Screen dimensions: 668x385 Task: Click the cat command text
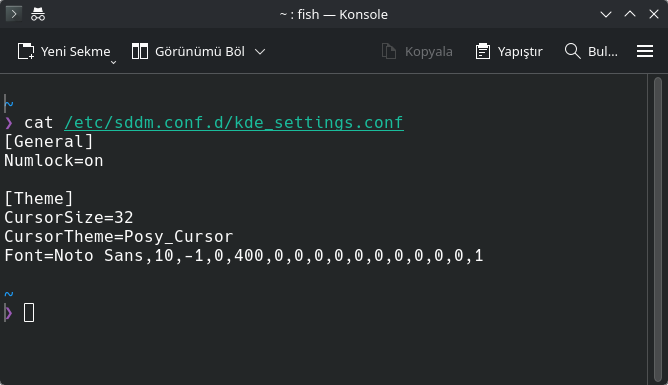(x=38, y=123)
